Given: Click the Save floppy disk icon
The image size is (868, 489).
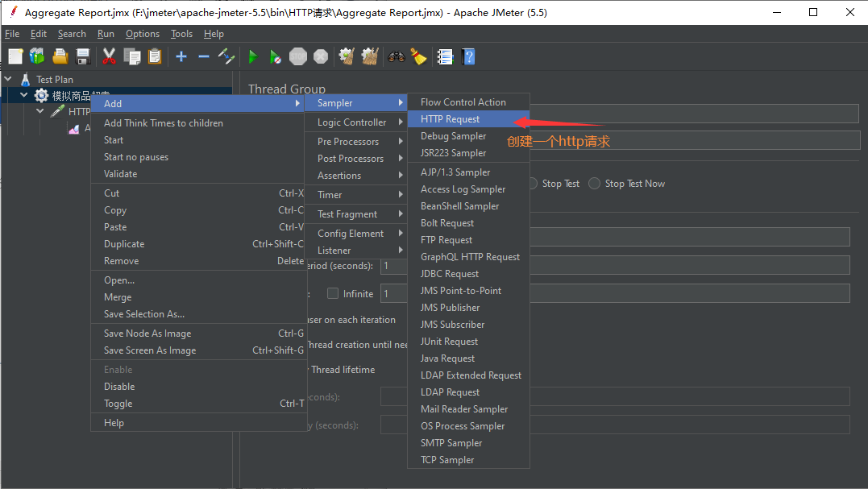Looking at the screenshot, I should (x=83, y=56).
